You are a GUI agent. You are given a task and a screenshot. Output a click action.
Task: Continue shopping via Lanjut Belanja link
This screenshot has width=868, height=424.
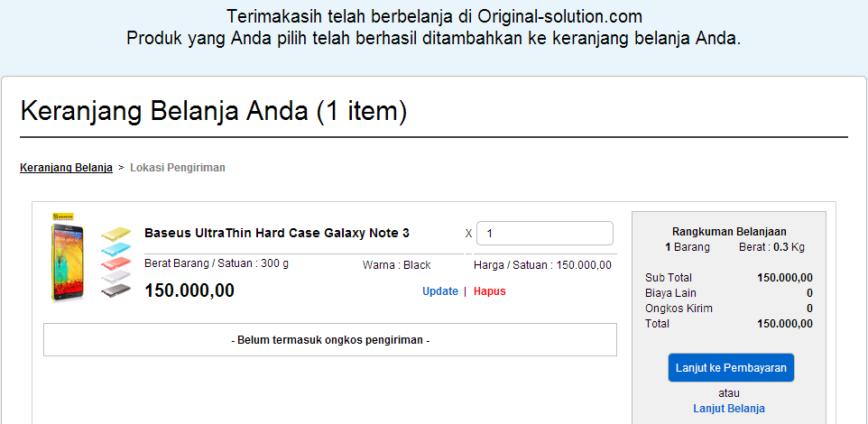(x=729, y=409)
